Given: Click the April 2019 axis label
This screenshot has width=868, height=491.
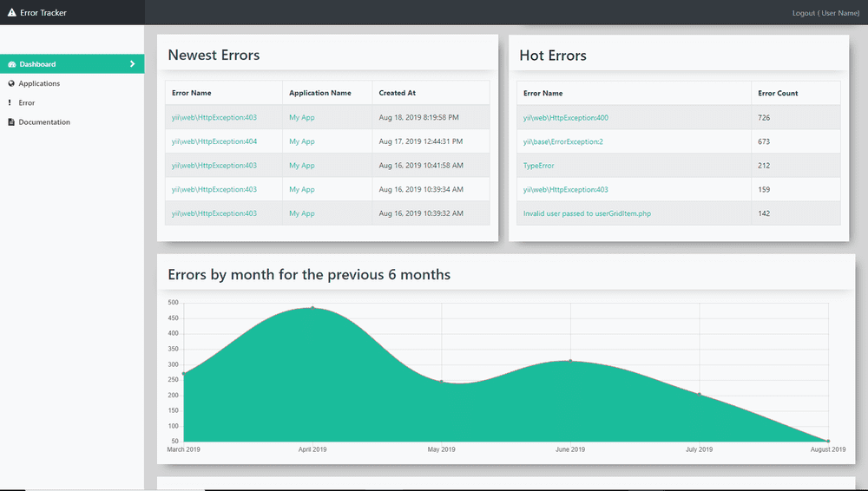Looking at the screenshot, I should [x=312, y=449].
